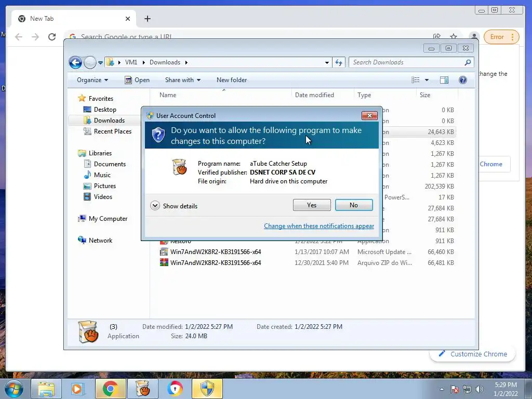Image resolution: width=532 pixels, height=399 pixels.
Task: Create a New folder
Action: click(232, 80)
